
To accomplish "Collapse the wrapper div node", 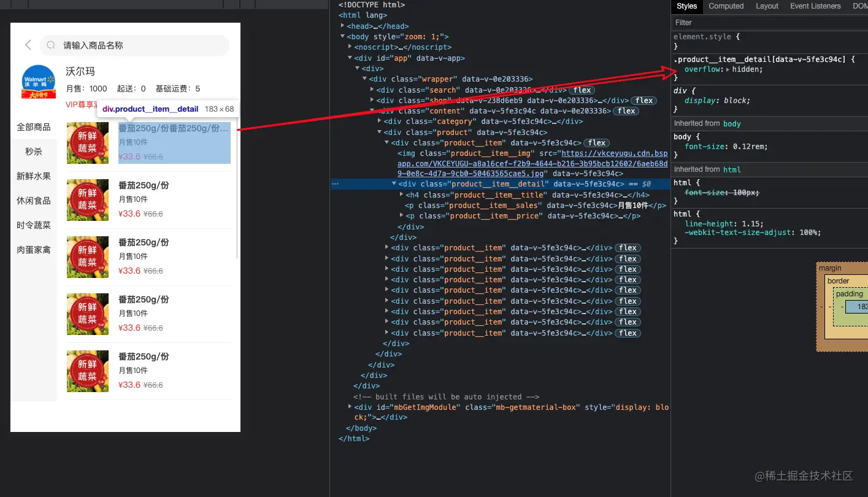I will (364, 79).
